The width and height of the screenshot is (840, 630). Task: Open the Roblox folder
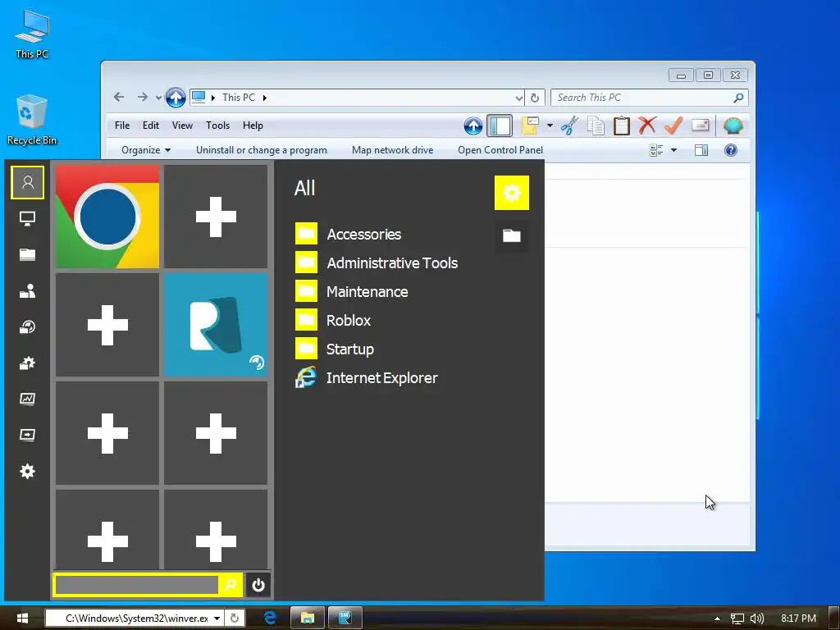coord(333,321)
